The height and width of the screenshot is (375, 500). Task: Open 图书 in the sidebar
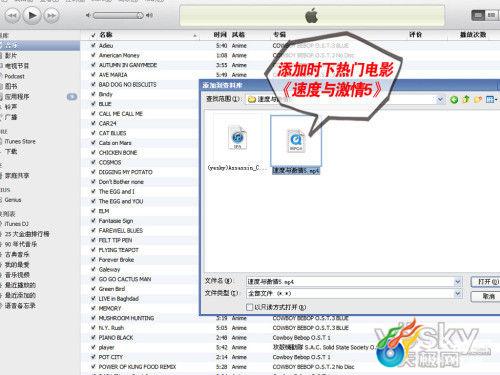coord(11,86)
